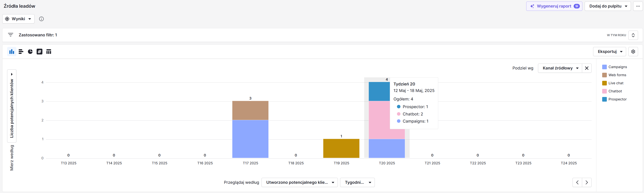This screenshot has height=193, width=644.
Task: Expand the Liczba potencjalnych klientów measure selector
Action: tap(12, 106)
